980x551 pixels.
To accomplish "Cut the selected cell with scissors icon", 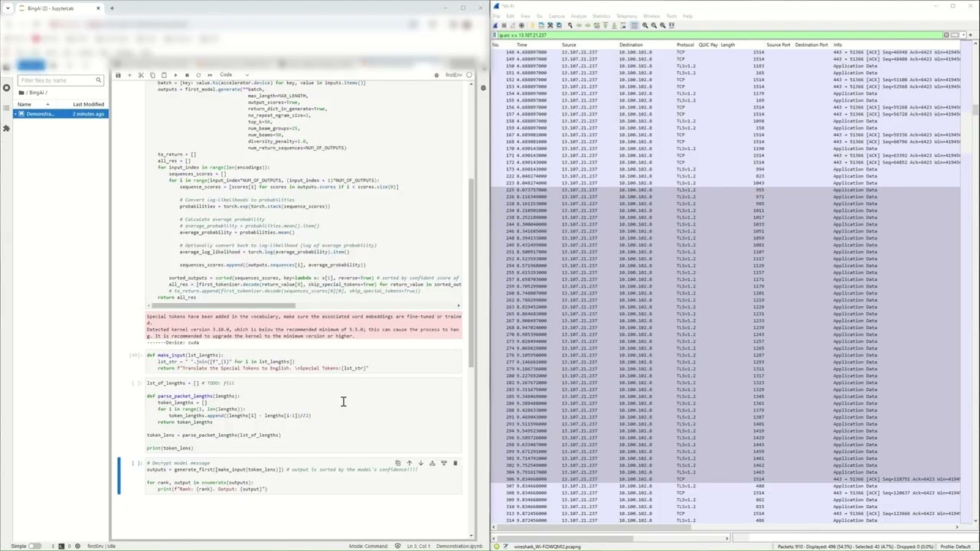I will pyautogui.click(x=142, y=75).
